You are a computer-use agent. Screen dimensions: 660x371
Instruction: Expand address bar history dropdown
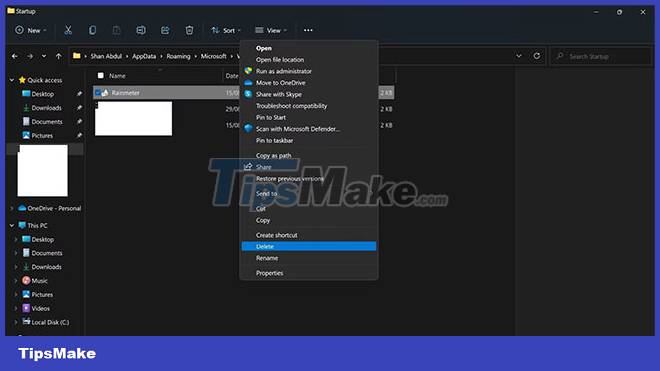[519, 56]
